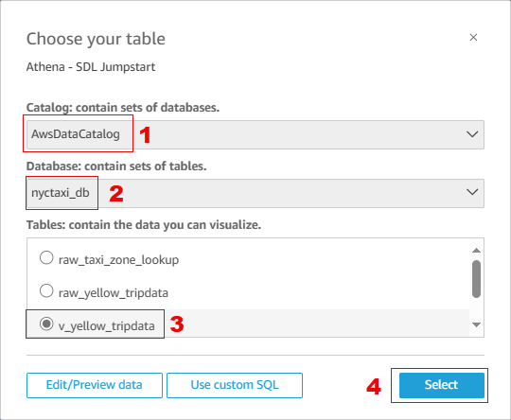Expand the Database dropdown chevron
511x420 pixels.
472,192
